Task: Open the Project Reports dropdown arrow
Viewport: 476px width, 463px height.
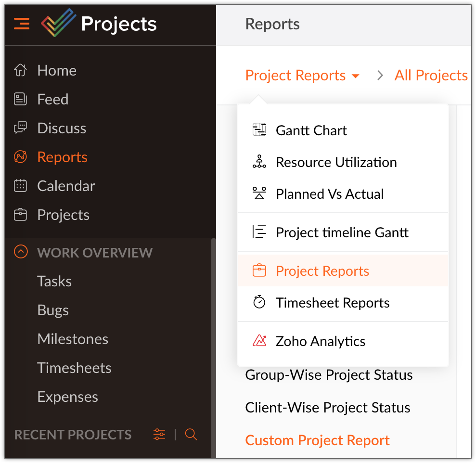Action: coord(356,76)
